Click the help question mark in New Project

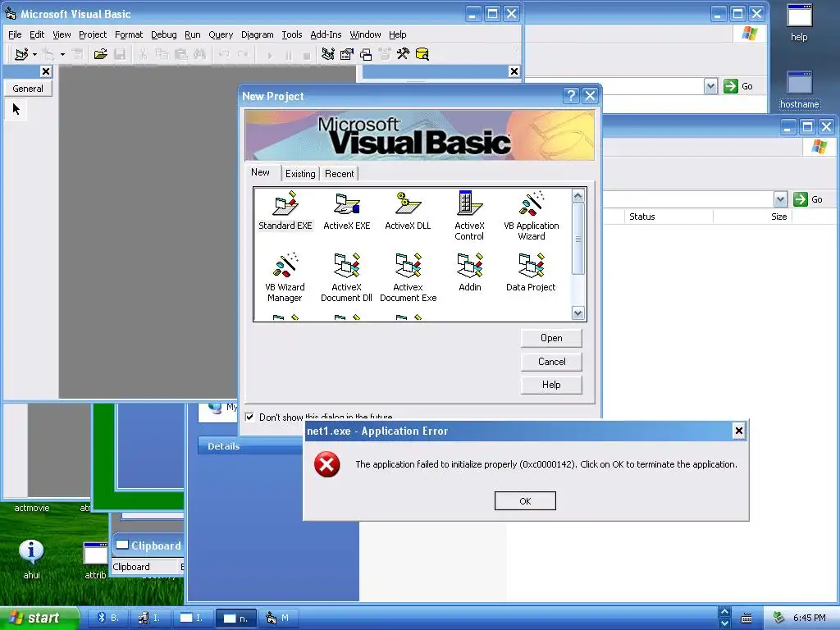tap(571, 96)
